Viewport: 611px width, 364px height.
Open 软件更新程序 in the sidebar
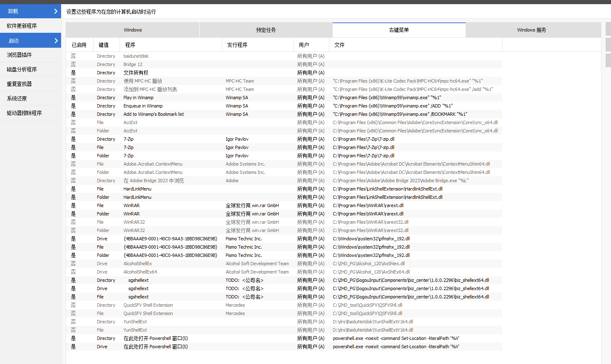click(22, 26)
